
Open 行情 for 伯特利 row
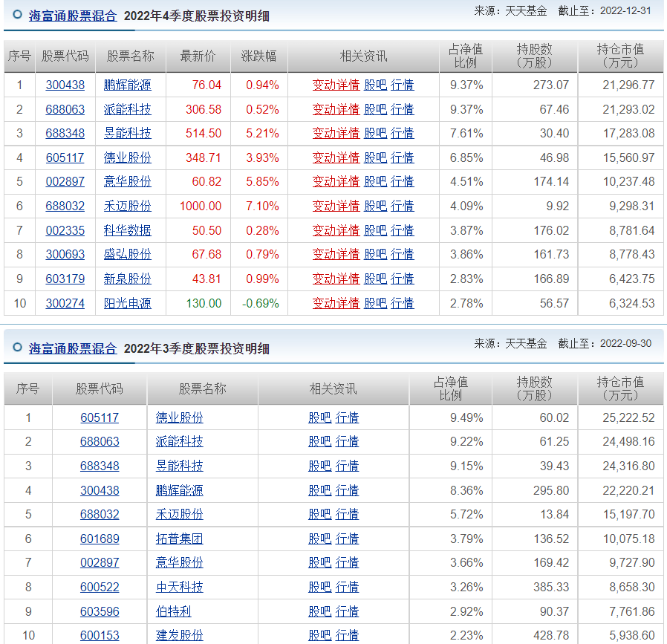click(347, 611)
